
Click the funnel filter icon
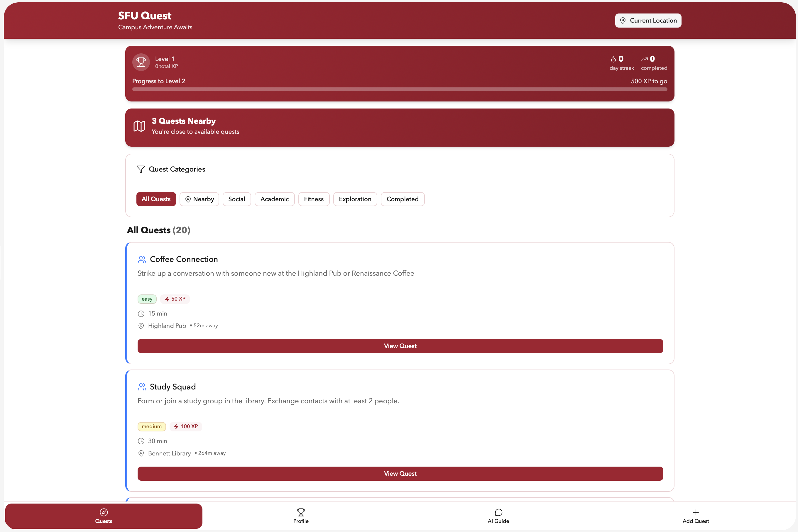tap(141, 169)
